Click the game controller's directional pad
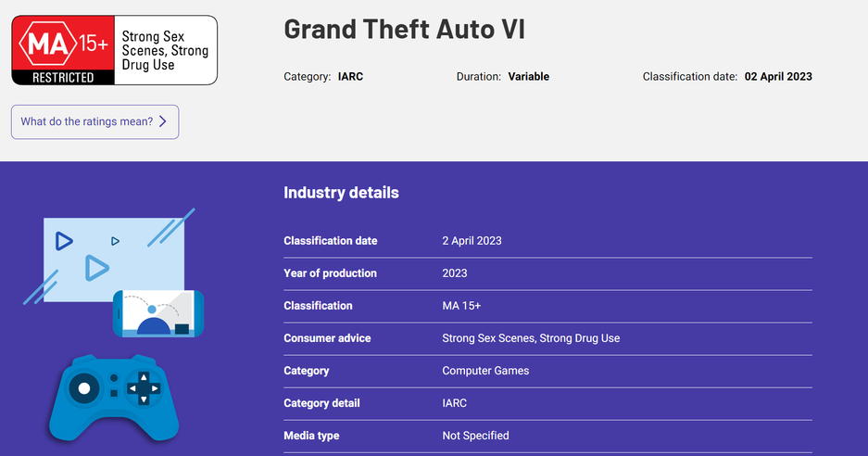Screen dimensions: 868x456 (144, 387)
